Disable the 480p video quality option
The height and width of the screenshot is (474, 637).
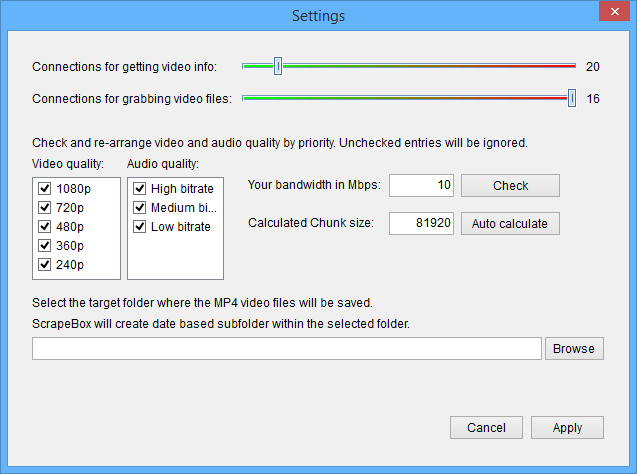[x=44, y=227]
